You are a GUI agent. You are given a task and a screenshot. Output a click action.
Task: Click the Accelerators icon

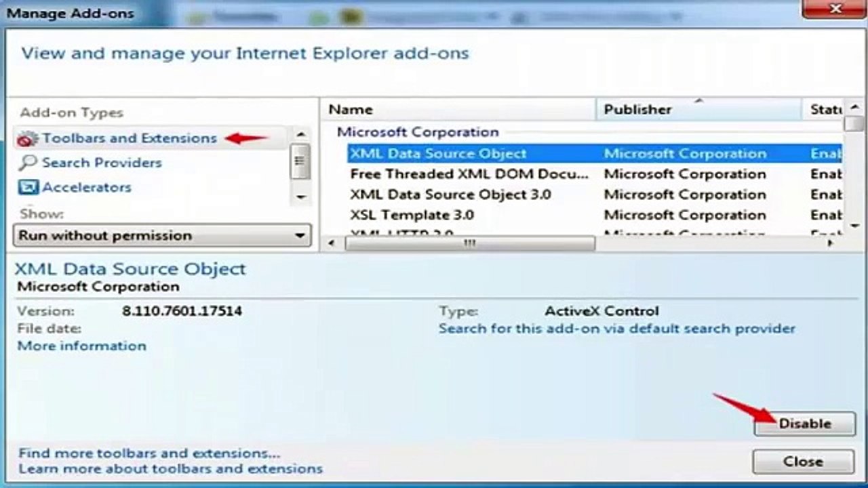28,187
